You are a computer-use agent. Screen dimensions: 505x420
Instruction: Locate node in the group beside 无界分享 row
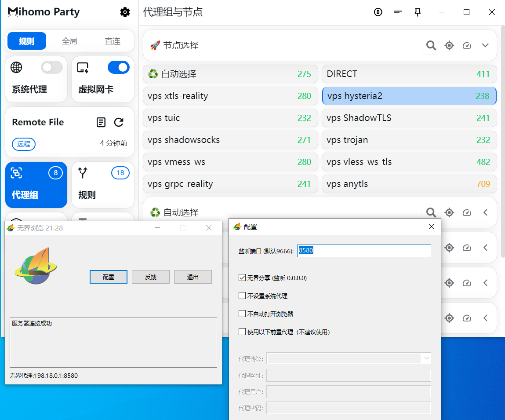pyautogui.click(x=449, y=283)
